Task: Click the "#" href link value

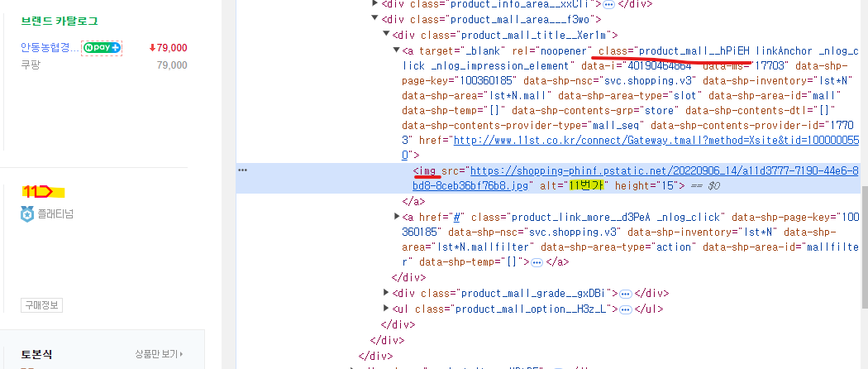Action: (x=458, y=216)
